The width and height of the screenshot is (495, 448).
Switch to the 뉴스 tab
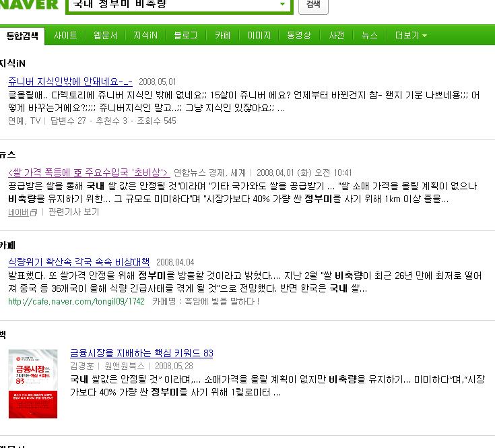tap(369, 35)
